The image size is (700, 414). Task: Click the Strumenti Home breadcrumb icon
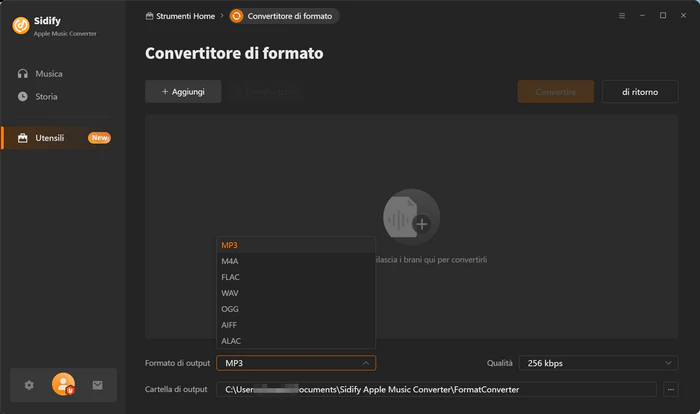(x=150, y=16)
